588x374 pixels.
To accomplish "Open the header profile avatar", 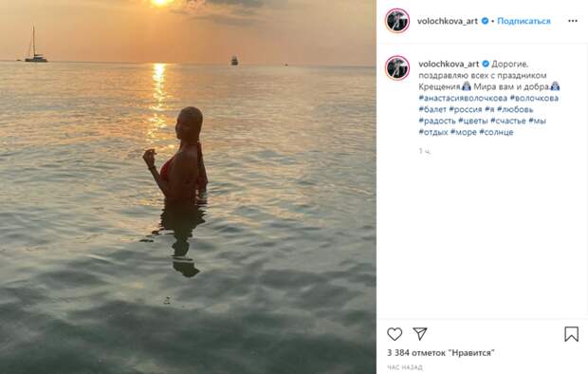I will (x=397, y=21).
